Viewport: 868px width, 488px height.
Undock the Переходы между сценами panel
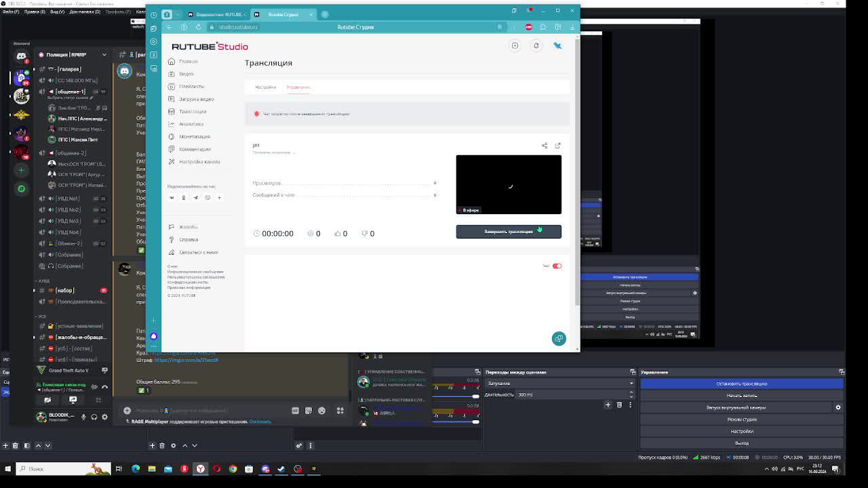pos(633,372)
